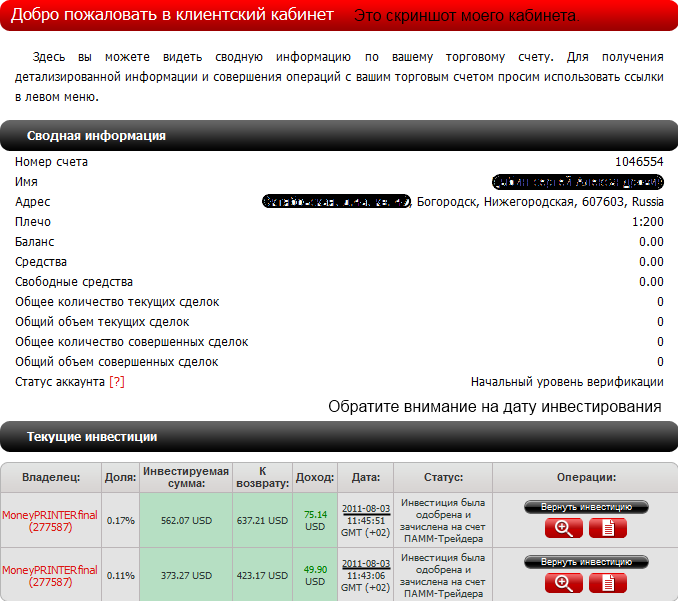The image size is (678, 601).
Task: Click the 'Начальный уровень верификации' status text
Action: [567, 382]
